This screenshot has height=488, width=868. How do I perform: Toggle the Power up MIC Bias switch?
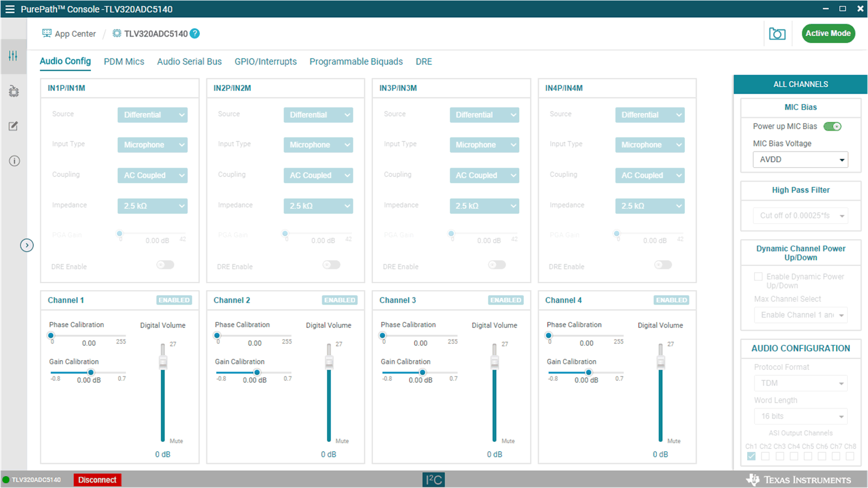(832, 126)
